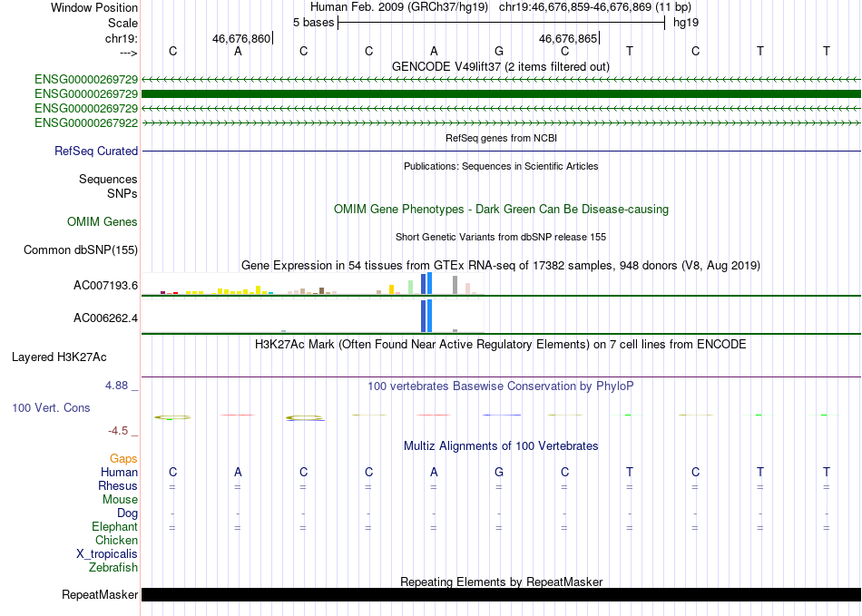This screenshot has height=616, width=862.
Task: Click the Multiz Alignments of 100 Vertebrates title
Action: click(x=500, y=446)
